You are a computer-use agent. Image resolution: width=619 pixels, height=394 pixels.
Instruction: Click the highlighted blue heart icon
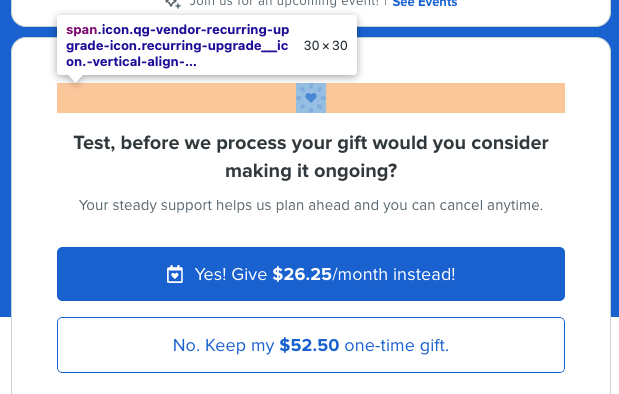pyautogui.click(x=311, y=98)
